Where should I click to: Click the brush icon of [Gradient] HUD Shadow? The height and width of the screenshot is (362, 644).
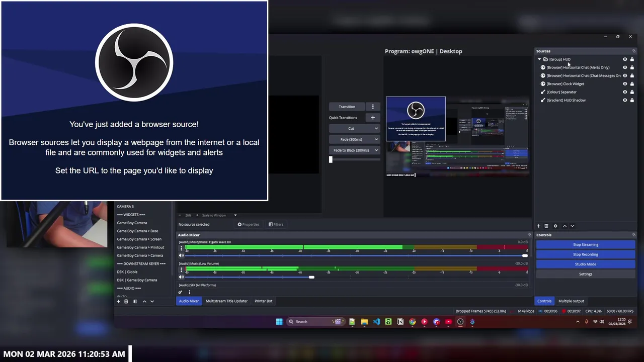[543, 100]
